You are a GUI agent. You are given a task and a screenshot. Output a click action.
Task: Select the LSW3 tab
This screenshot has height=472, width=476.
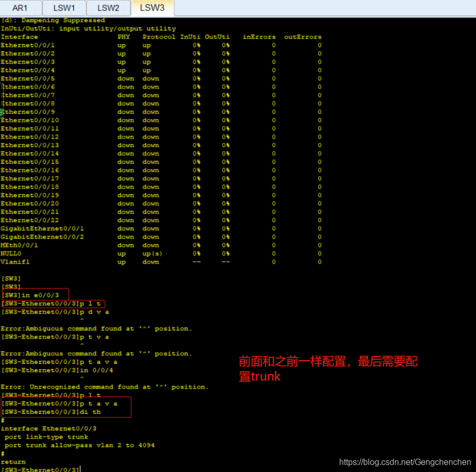click(x=152, y=8)
